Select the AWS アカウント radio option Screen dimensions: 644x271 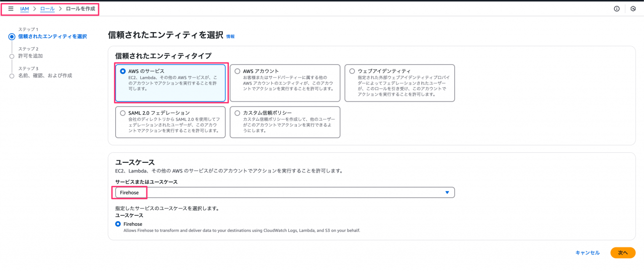click(x=237, y=71)
